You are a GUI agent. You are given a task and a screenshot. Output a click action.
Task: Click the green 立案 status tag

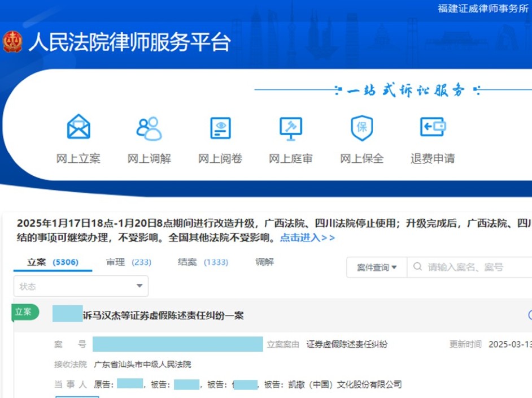[x=25, y=312]
